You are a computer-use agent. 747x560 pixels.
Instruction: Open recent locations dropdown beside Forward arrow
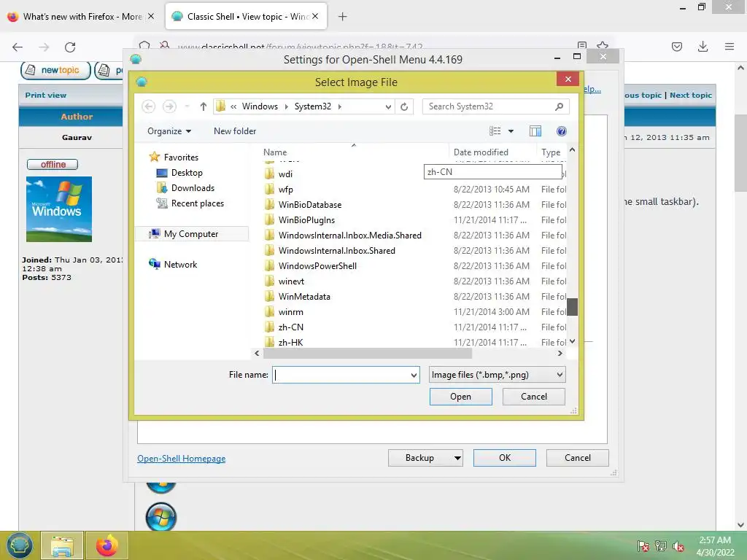pyautogui.click(x=187, y=106)
